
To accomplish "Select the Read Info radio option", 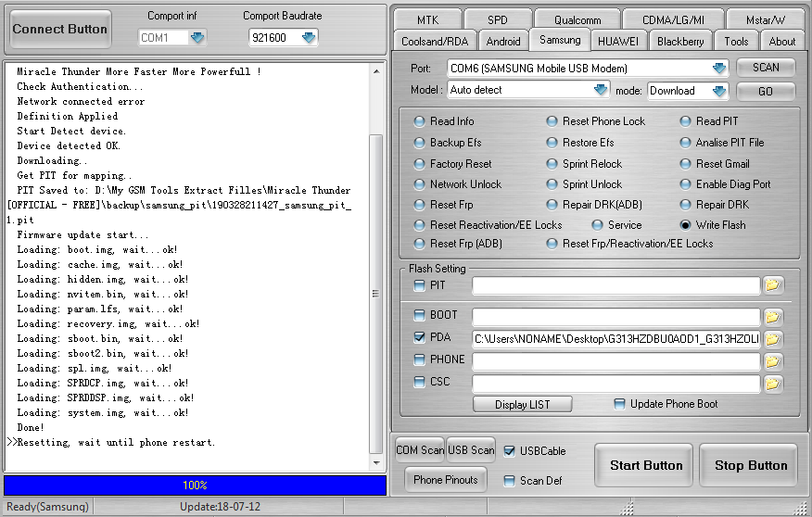I will (x=420, y=121).
